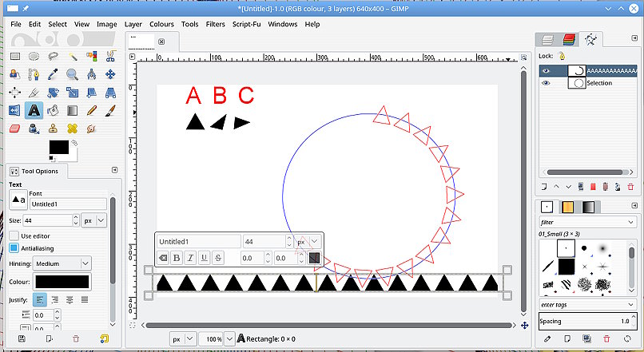Open the Font chooser Aa button
This screenshot has width=644, height=352.
(18, 200)
